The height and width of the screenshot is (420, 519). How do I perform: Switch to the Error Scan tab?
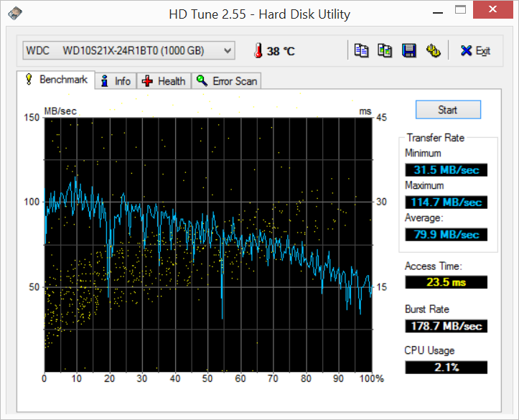(x=226, y=81)
